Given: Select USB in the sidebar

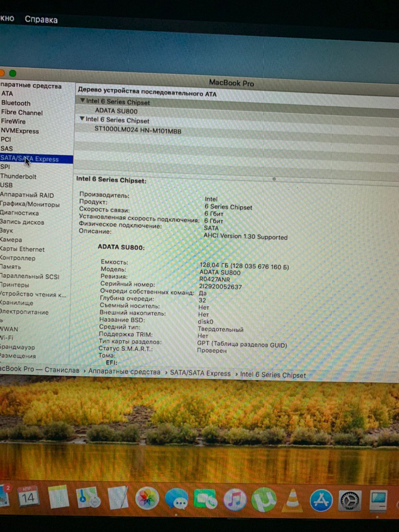Looking at the screenshot, I should pyautogui.click(x=6, y=185).
